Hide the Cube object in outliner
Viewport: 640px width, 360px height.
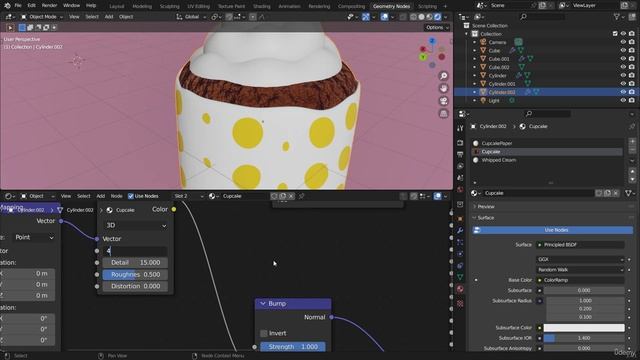point(623,51)
